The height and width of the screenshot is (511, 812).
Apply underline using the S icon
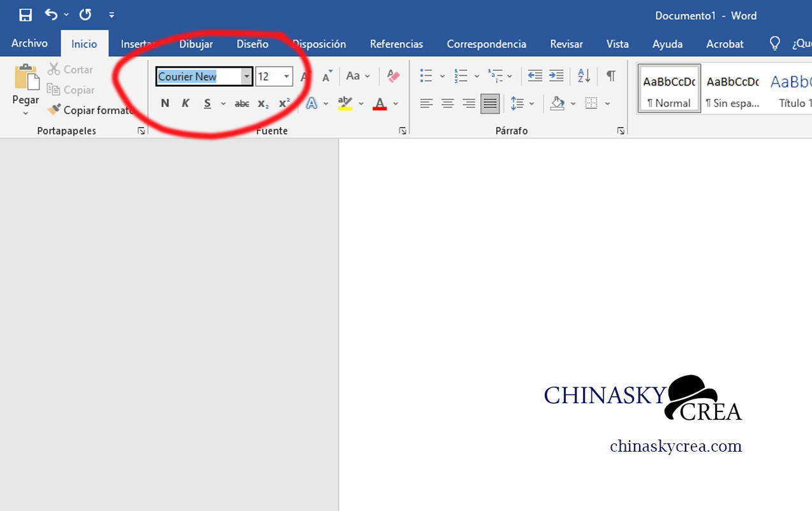tap(205, 103)
